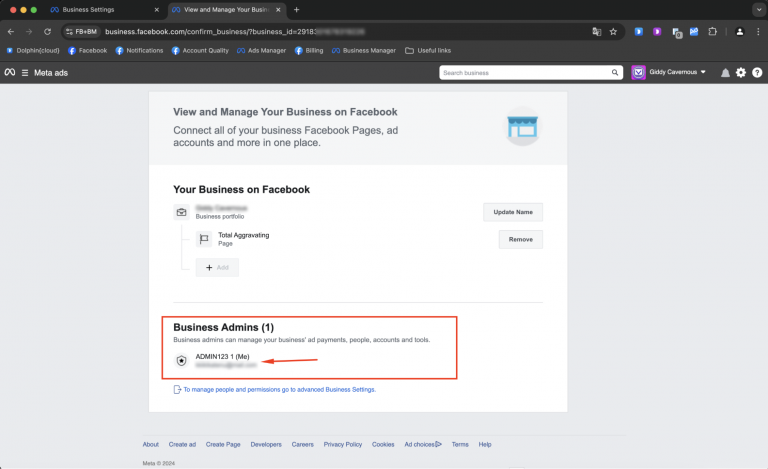Open a new browser tab with plus
The width and height of the screenshot is (768, 469).
[x=296, y=9]
